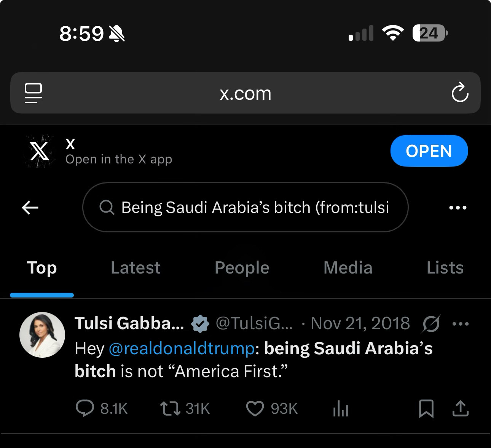Screen dimensions: 491x448
Task: Tap the back arrow beside search
Action: [x=30, y=208]
